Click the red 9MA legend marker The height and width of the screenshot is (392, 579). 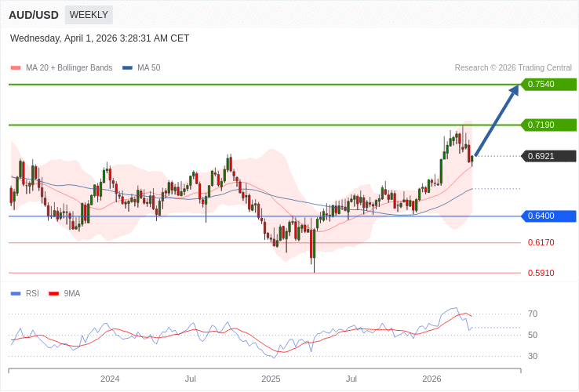click(x=54, y=294)
